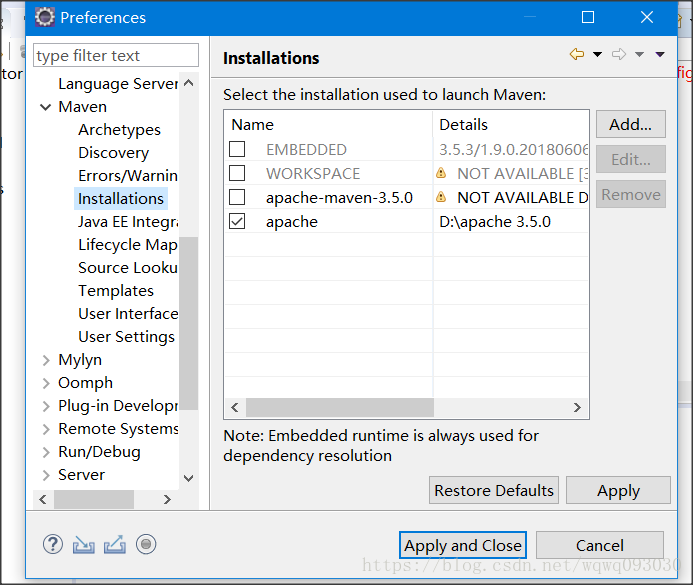Open the Help icon at bottom left
This screenshot has height=585, width=693.
(x=53, y=544)
